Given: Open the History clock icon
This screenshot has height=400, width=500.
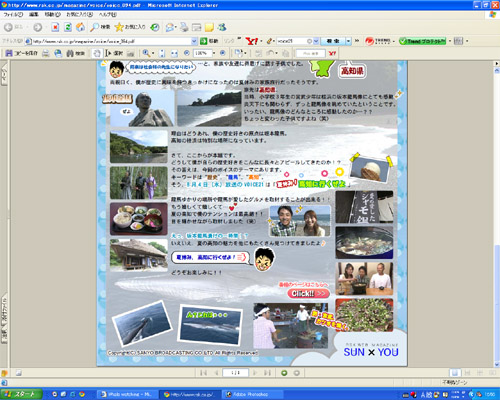Looking at the screenshot, I should (155, 27).
